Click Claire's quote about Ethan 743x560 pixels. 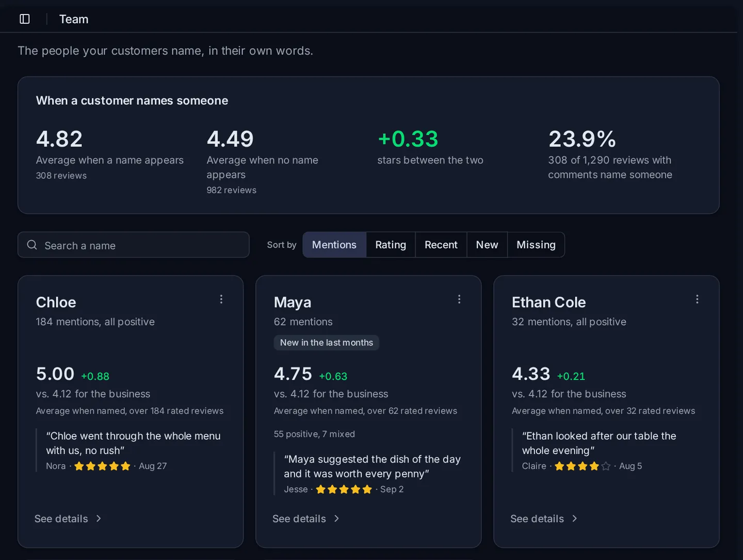599,443
